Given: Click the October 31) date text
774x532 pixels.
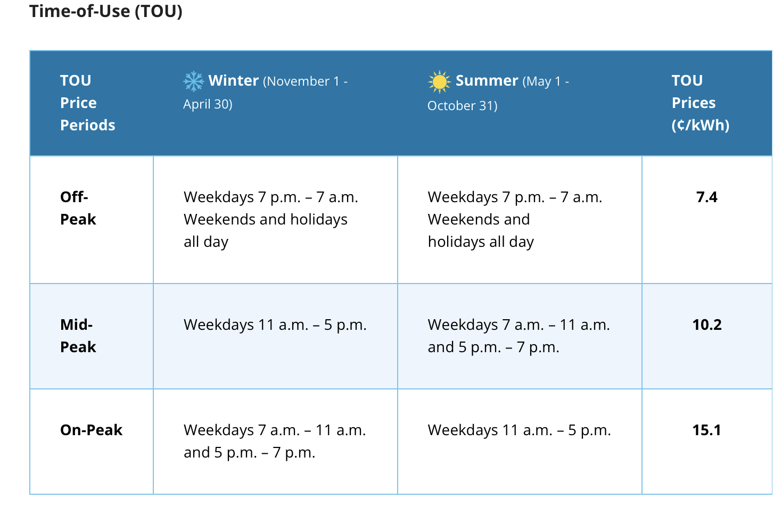Looking at the screenshot, I should 463,105.
